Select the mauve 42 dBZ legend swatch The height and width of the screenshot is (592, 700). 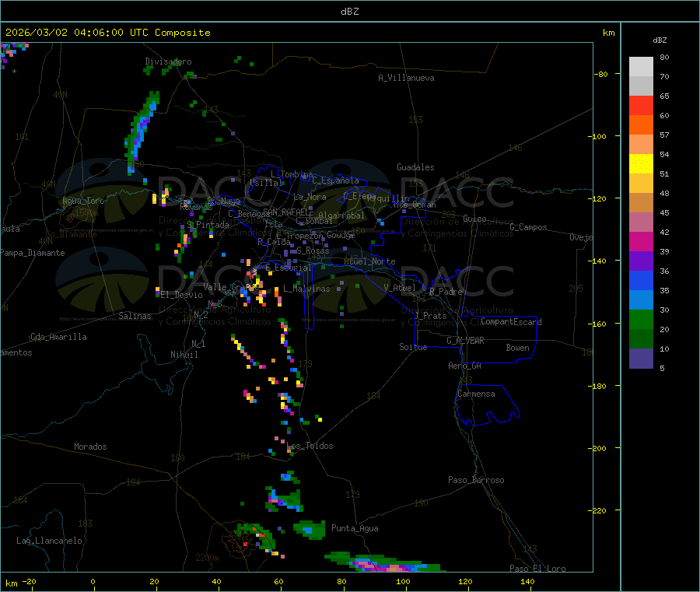click(641, 222)
